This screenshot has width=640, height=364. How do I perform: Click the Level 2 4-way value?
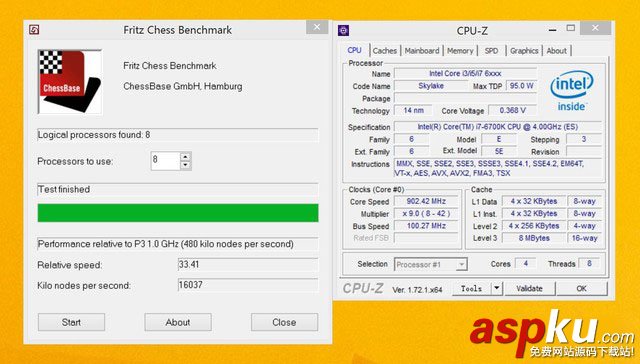point(584,226)
